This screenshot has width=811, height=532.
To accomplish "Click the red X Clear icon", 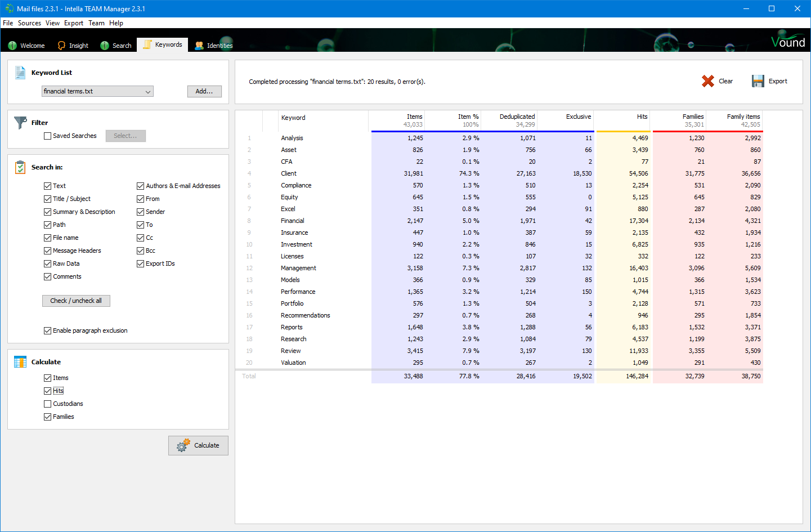I will (x=707, y=81).
